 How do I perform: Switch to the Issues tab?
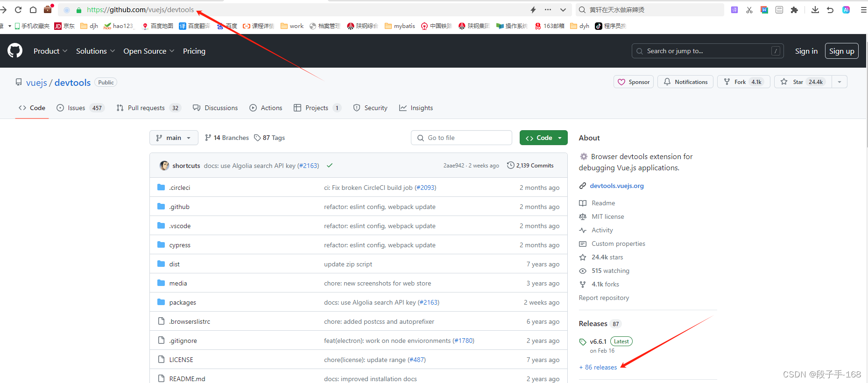coord(80,108)
